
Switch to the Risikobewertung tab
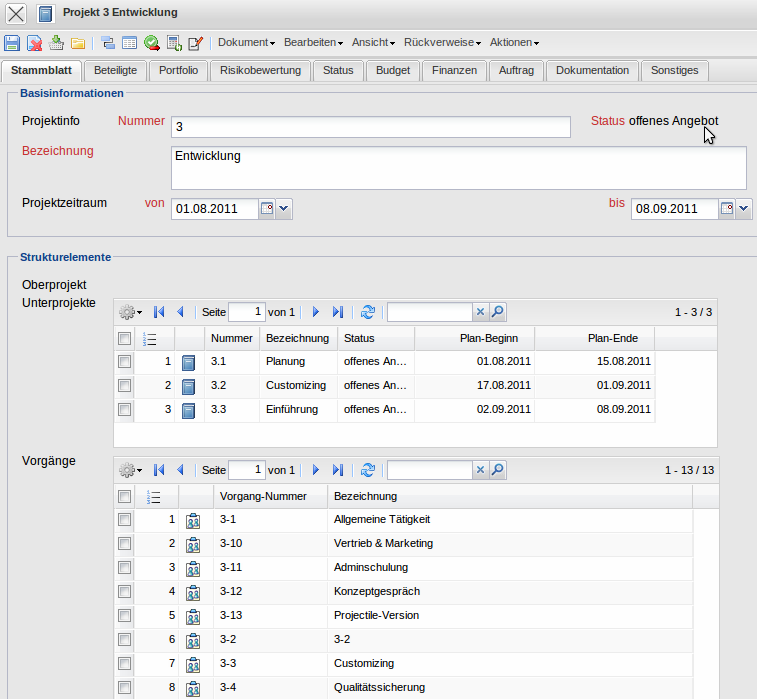click(x=260, y=70)
